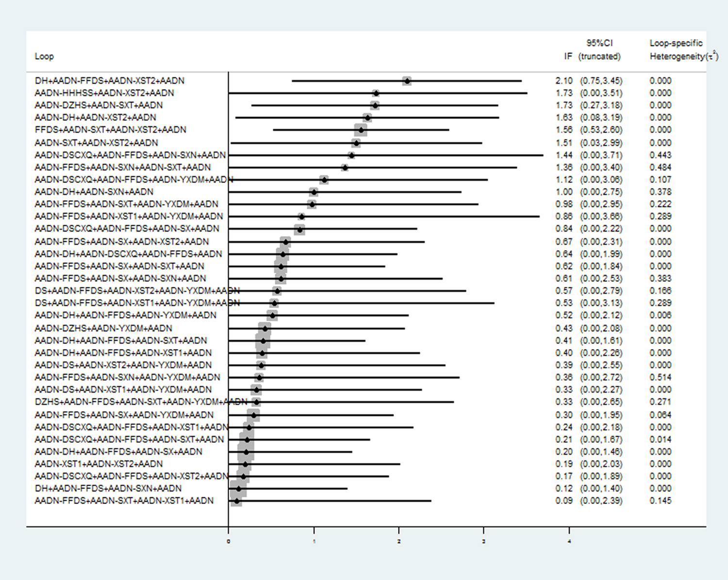Click the heterogeneity value 0.514
The image size is (728, 580).
pos(661,377)
